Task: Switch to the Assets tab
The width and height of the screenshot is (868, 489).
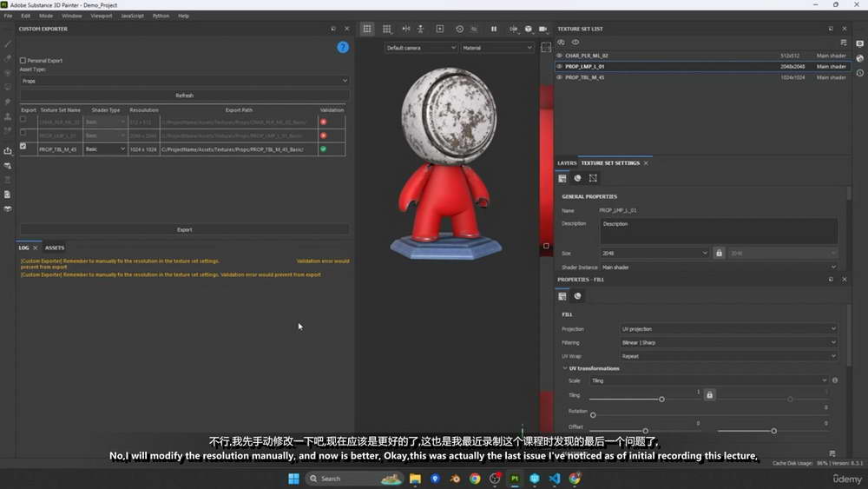Action: click(x=54, y=248)
